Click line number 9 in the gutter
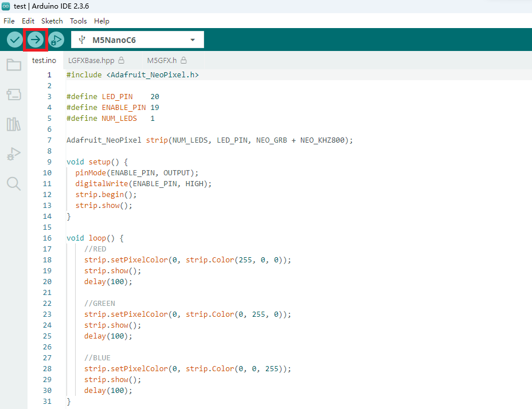 49,162
